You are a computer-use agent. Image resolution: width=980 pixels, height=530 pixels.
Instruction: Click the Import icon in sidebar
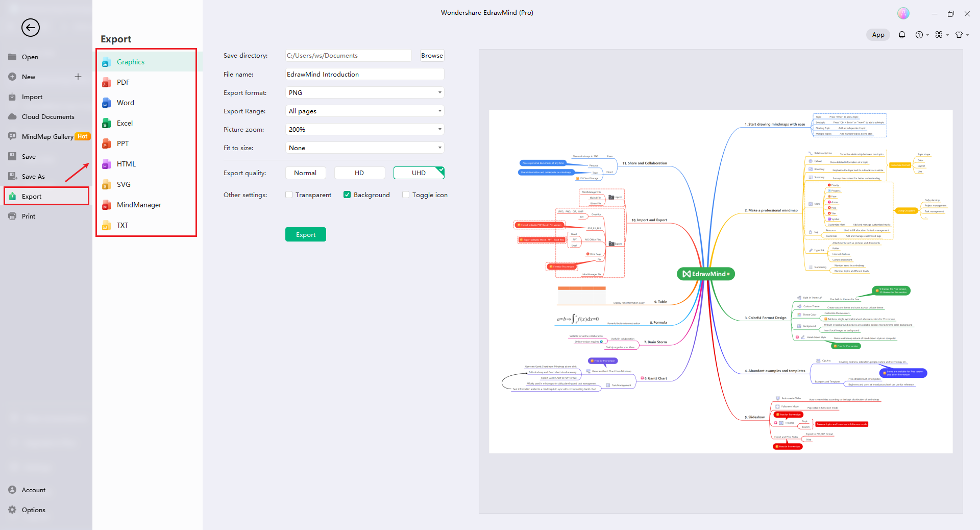12,97
